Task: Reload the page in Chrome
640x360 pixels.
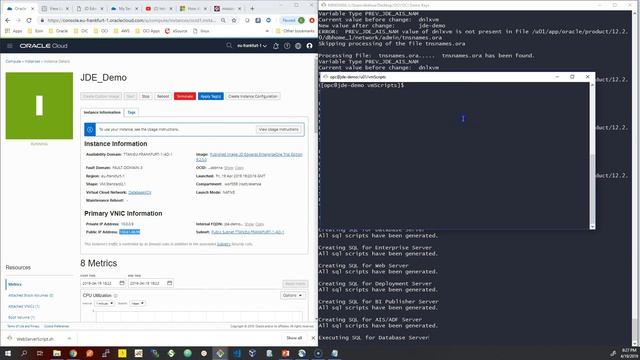Action: coord(29,20)
